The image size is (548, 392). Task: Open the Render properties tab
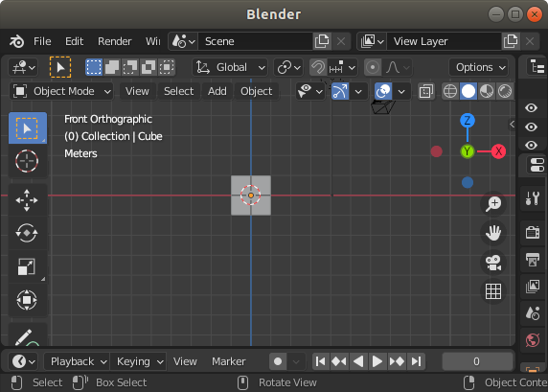(533, 232)
